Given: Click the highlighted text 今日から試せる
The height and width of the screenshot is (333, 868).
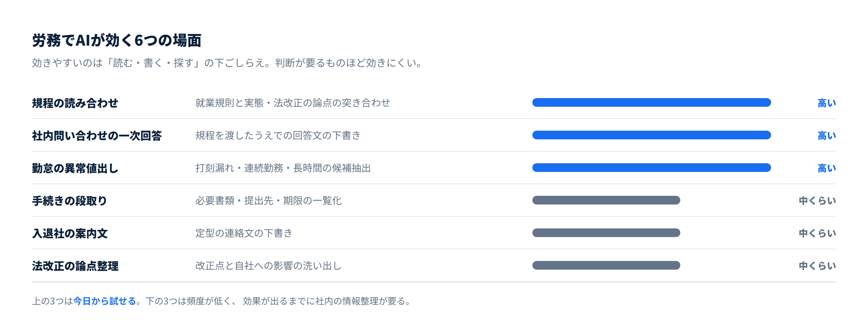Looking at the screenshot, I should click(105, 301).
